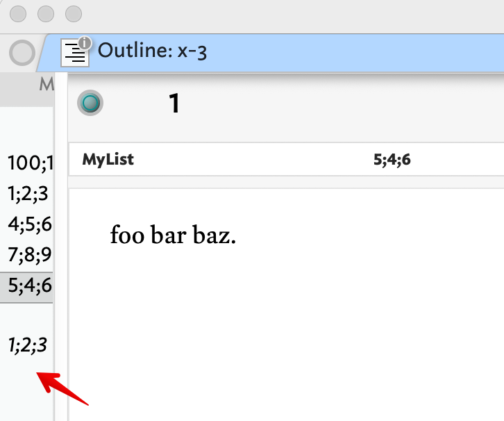Select the upright 1;2;3 row below 100;1
Image resolution: width=504 pixels, height=421 pixels.
(28, 193)
